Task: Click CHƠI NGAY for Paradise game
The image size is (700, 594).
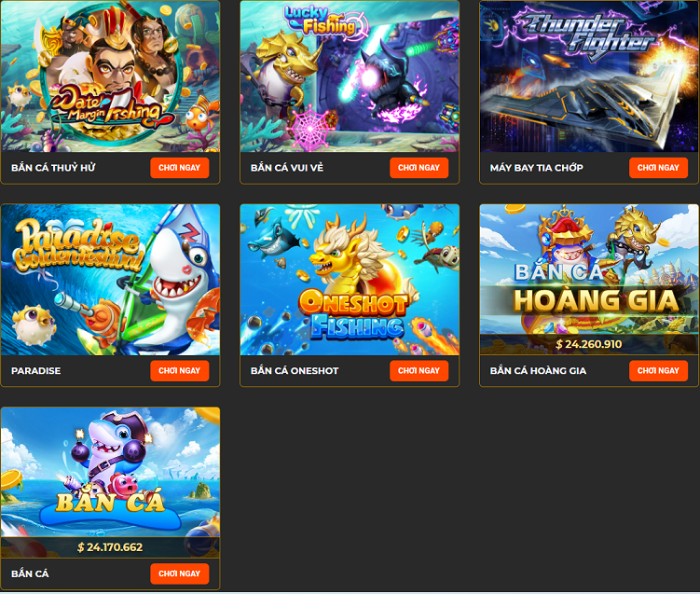Action: pos(180,371)
